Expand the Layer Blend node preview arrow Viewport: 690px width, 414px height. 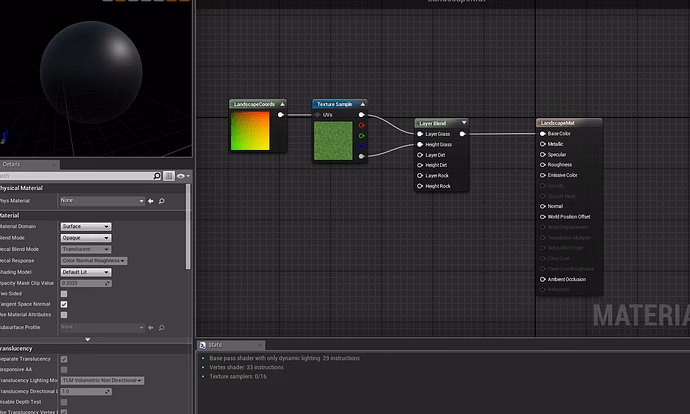coord(464,123)
